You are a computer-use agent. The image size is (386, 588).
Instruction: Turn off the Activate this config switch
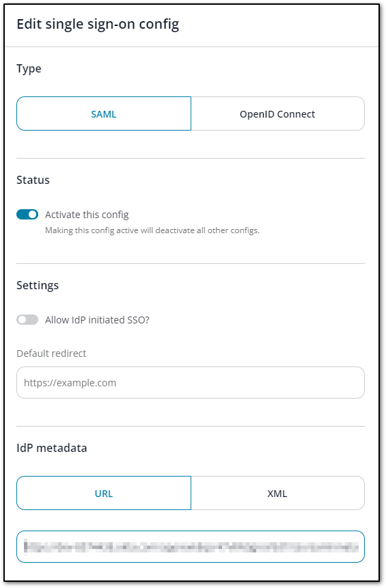tap(27, 215)
